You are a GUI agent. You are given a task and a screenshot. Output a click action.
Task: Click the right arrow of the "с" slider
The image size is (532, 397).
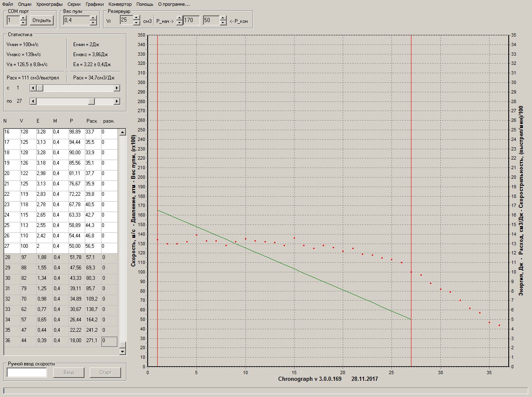117,88
